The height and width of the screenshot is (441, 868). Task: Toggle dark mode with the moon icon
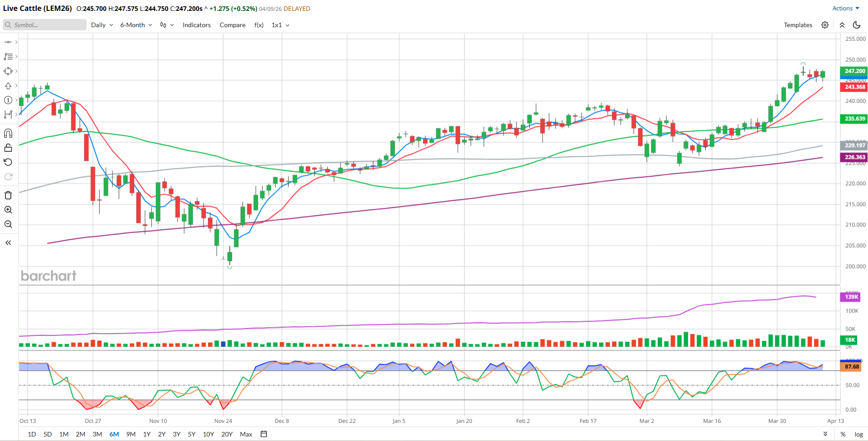point(857,25)
